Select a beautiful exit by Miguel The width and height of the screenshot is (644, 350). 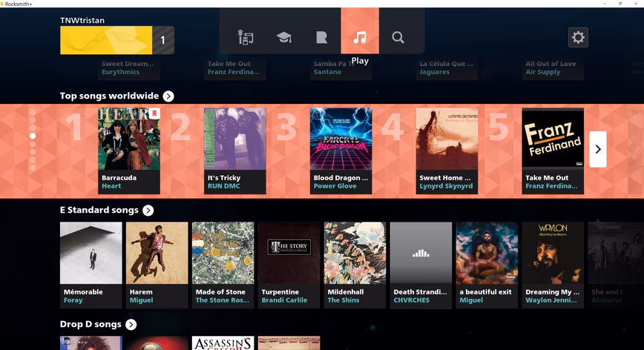click(x=487, y=265)
